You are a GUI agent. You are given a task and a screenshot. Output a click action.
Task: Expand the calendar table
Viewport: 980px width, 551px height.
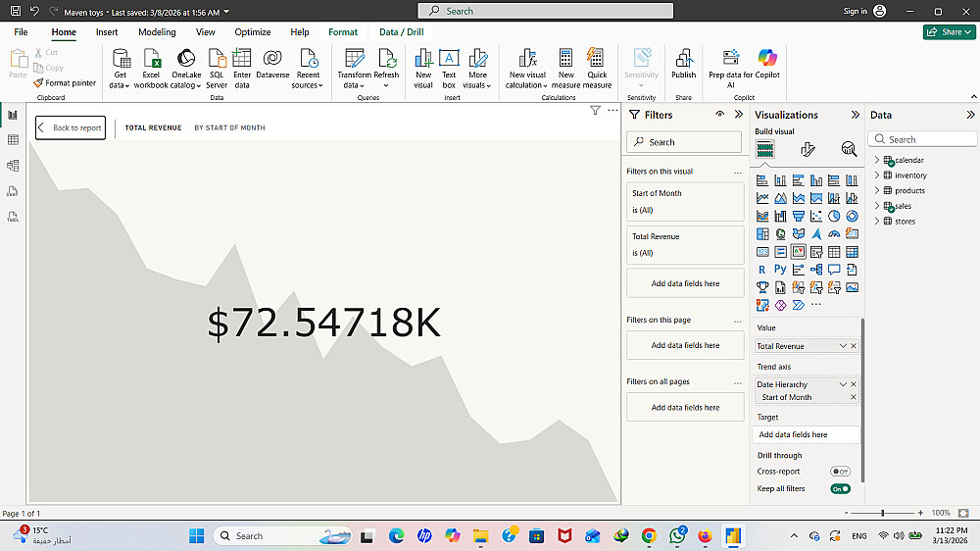(877, 160)
